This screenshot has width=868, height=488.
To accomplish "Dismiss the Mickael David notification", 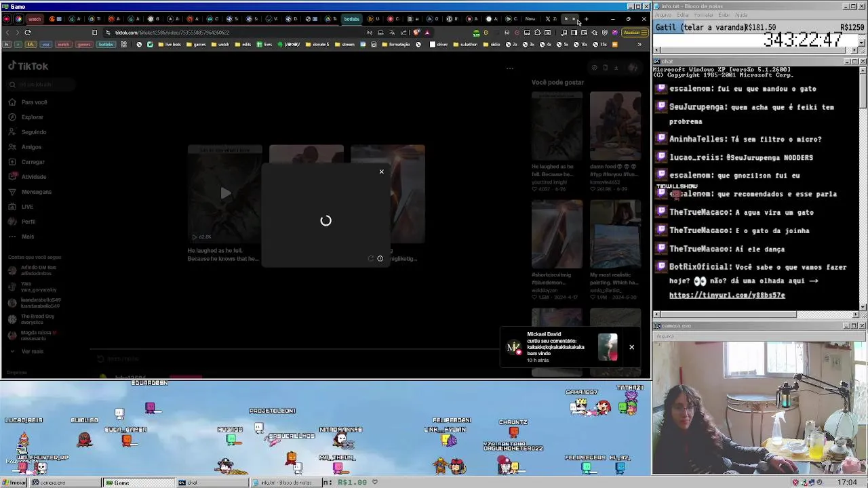I will coord(631,347).
